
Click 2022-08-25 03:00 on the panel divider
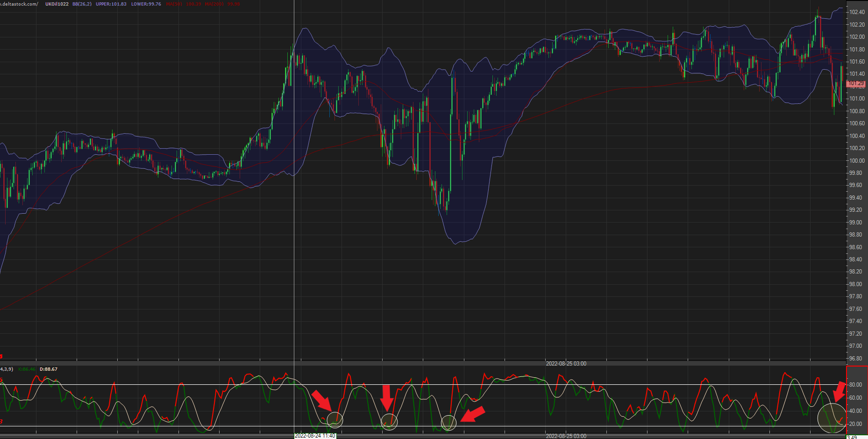(566, 363)
